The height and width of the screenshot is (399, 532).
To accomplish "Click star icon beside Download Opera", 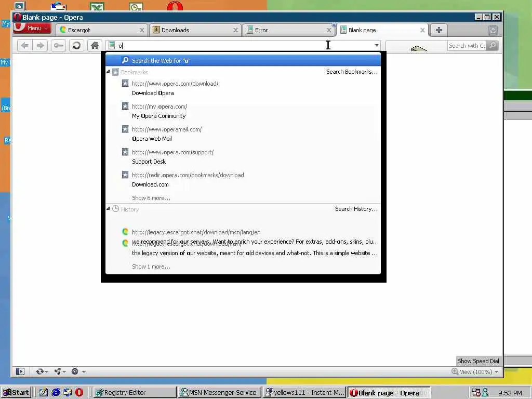I will tap(125, 83).
